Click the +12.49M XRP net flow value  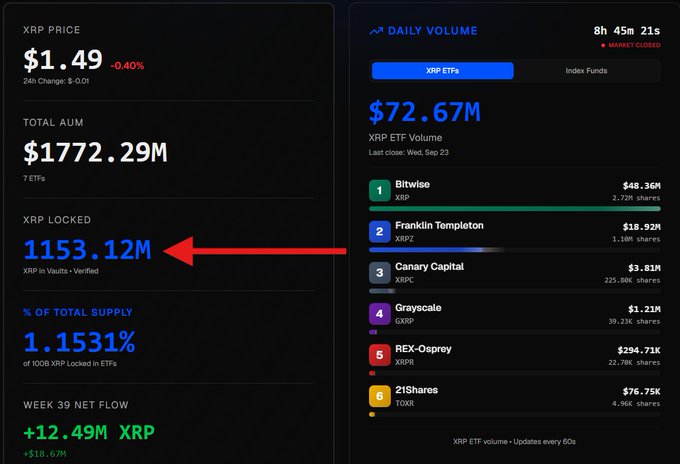[x=89, y=433]
